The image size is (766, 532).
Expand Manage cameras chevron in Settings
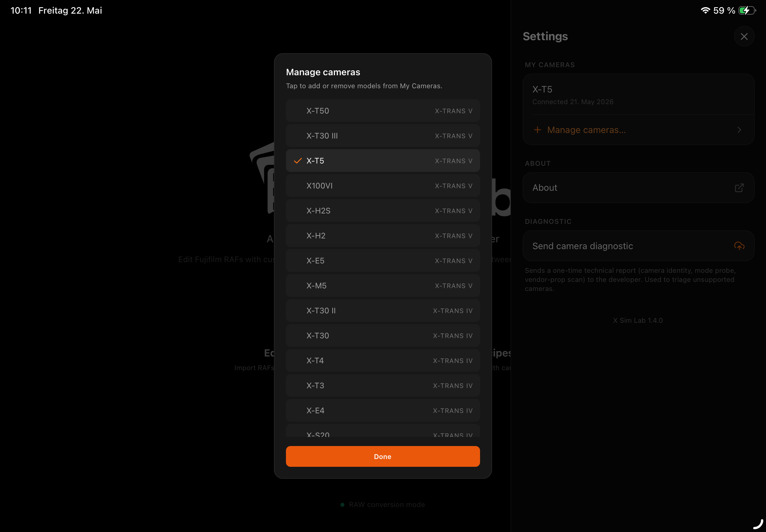coord(739,130)
